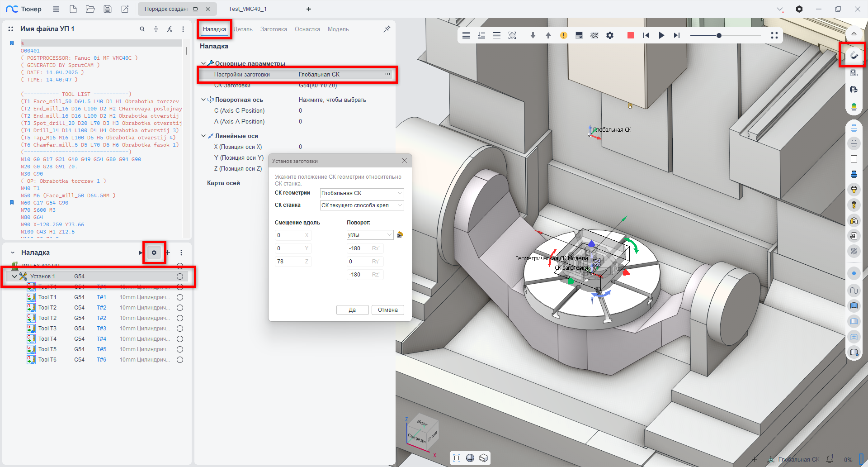The width and height of the screenshot is (868, 467).
Task: Click the Да button in dialog
Action: pos(352,310)
